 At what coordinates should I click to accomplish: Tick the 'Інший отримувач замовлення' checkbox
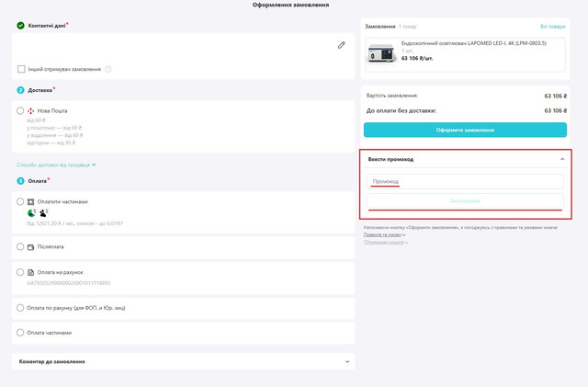(21, 69)
